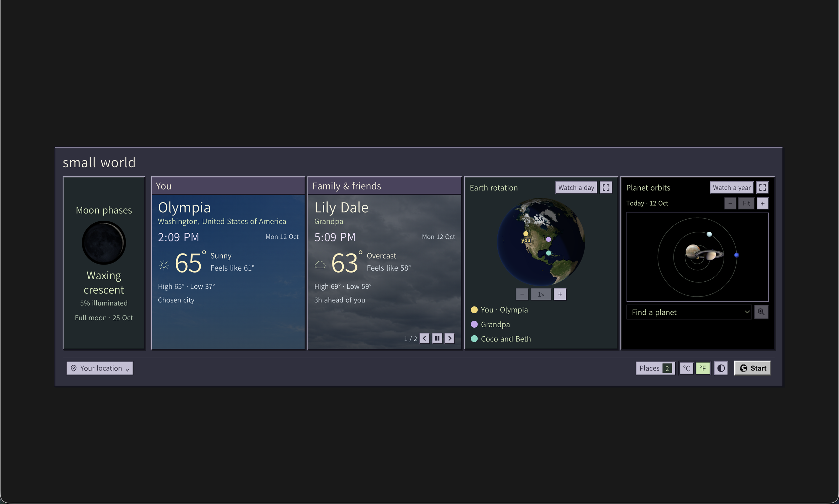Click the planet search magnifier icon
The image size is (839, 504).
pyautogui.click(x=761, y=312)
